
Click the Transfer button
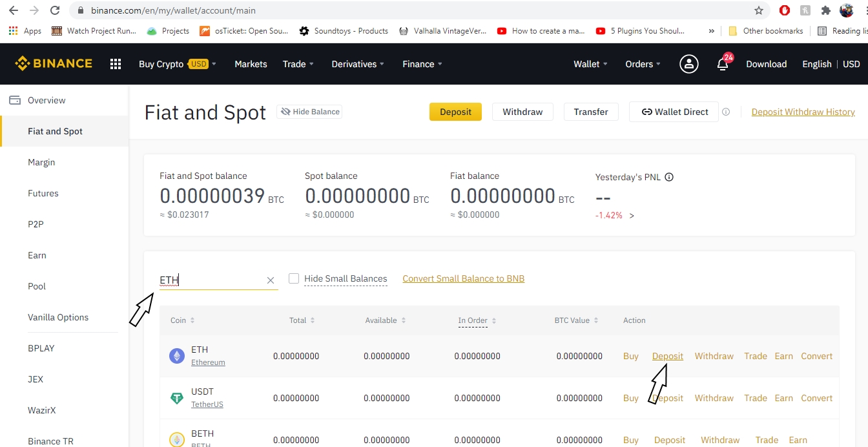[591, 112]
